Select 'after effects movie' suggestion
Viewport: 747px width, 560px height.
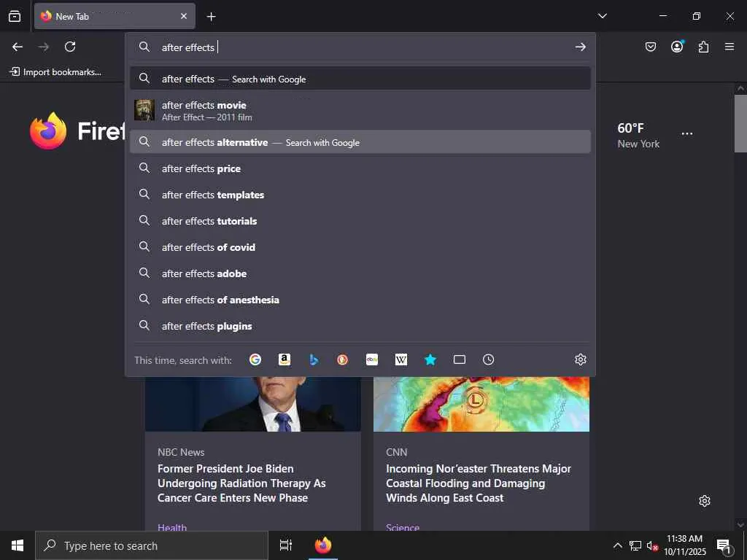[360, 111]
